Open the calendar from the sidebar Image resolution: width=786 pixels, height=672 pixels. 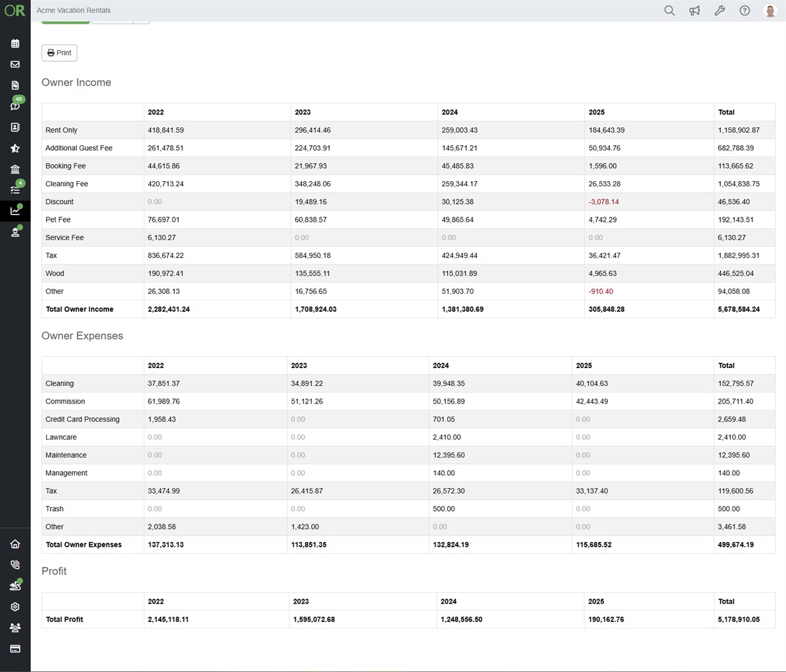point(15,44)
